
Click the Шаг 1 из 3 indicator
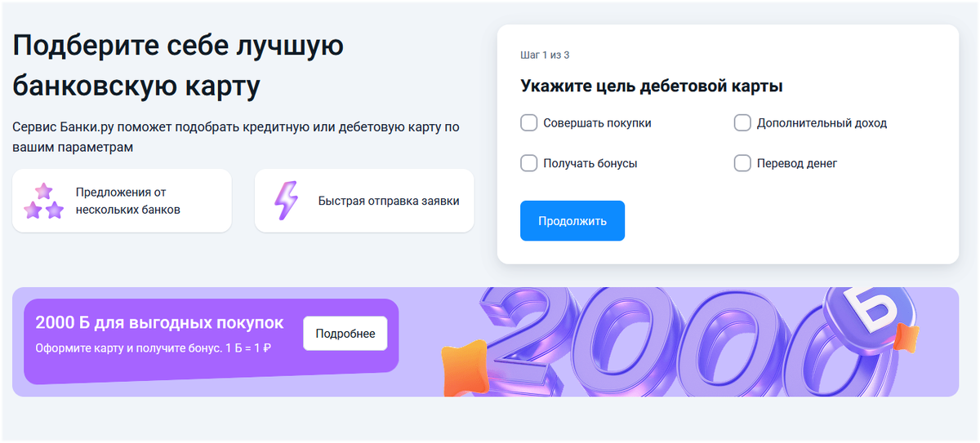[x=545, y=55]
